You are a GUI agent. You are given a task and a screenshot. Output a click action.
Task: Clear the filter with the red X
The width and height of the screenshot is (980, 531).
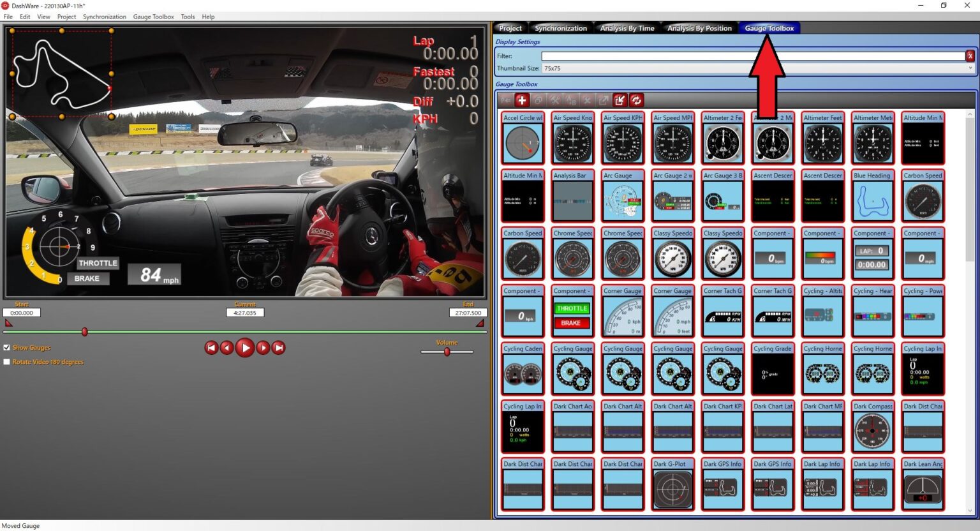pyautogui.click(x=970, y=56)
